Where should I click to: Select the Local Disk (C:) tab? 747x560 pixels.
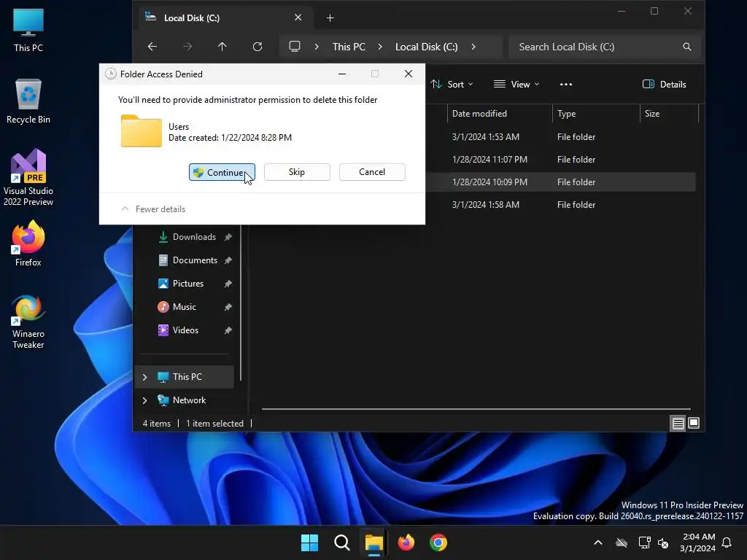coord(225,17)
